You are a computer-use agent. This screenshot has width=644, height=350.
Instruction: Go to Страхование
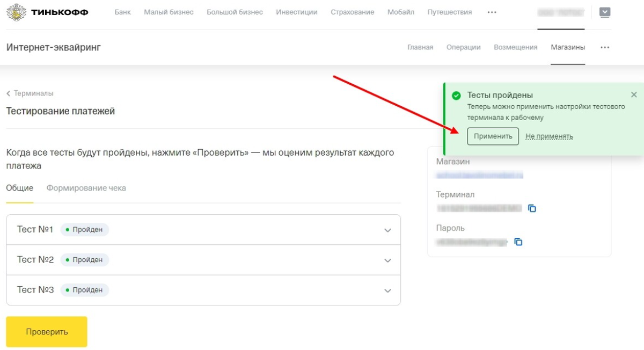point(353,12)
